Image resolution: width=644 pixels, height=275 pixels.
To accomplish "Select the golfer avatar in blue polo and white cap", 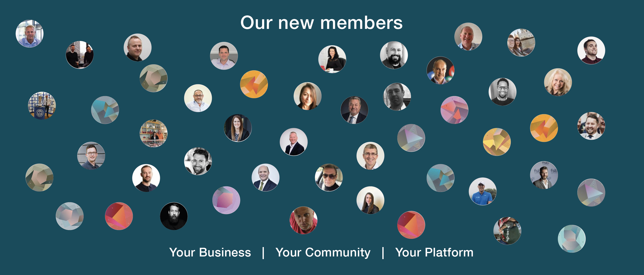I will 483,191.
